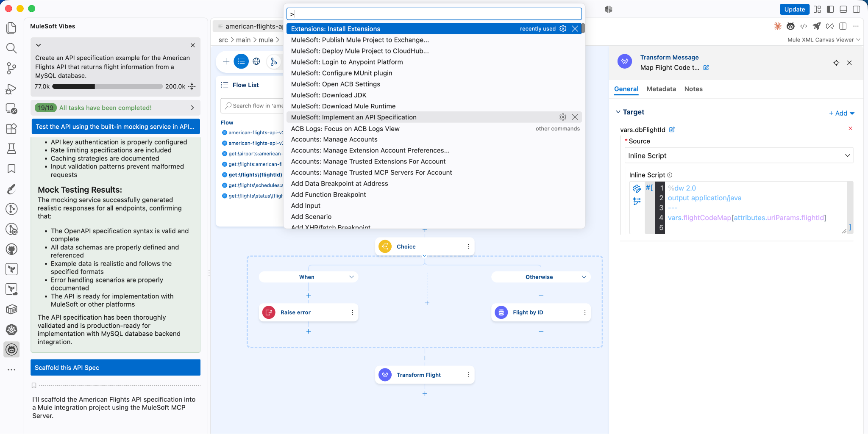Select the Flight by ID component

tap(541, 312)
